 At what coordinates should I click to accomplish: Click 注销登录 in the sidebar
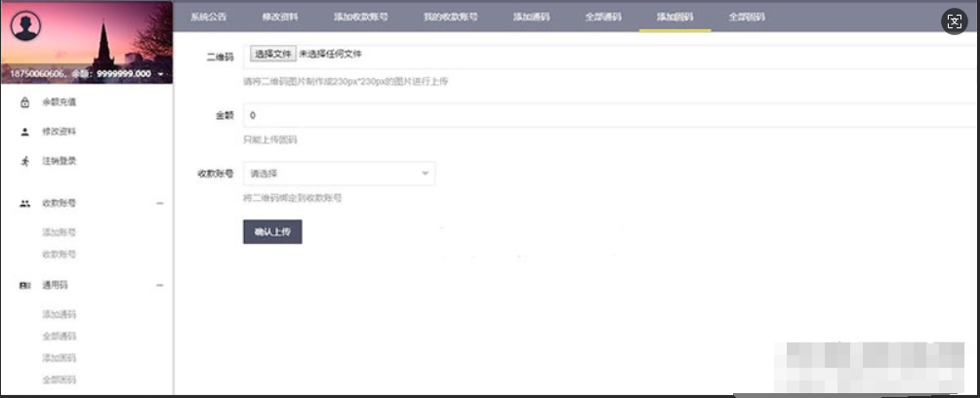coord(60,161)
